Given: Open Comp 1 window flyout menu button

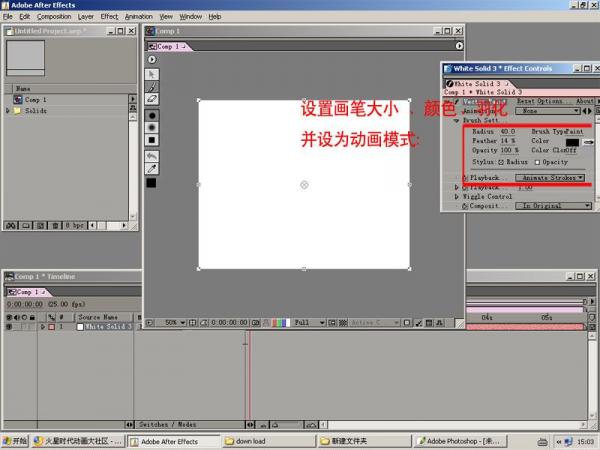Looking at the screenshot, I should coord(459,46).
